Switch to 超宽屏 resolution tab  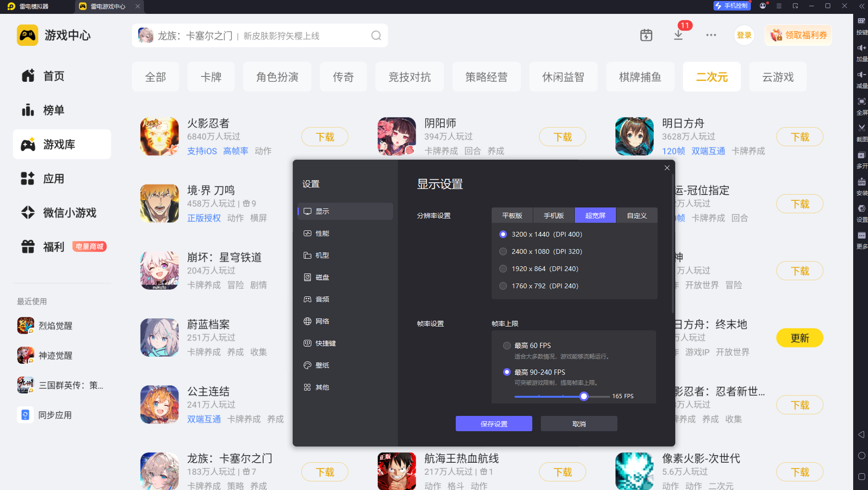pyautogui.click(x=595, y=216)
